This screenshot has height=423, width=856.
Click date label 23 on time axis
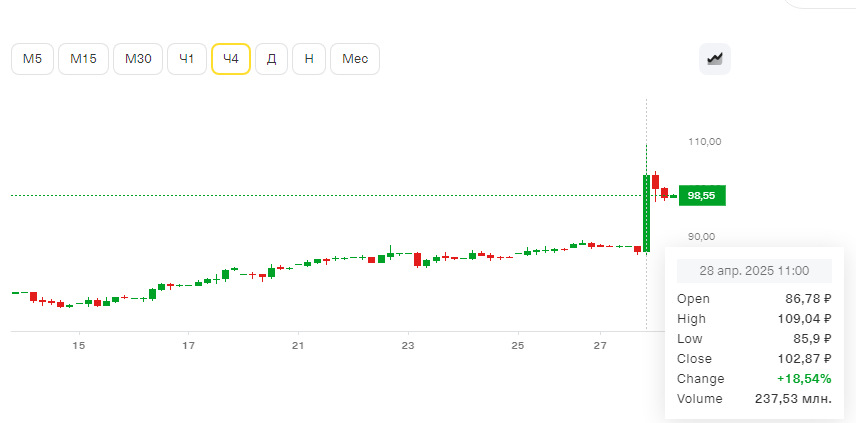pos(408,345)
